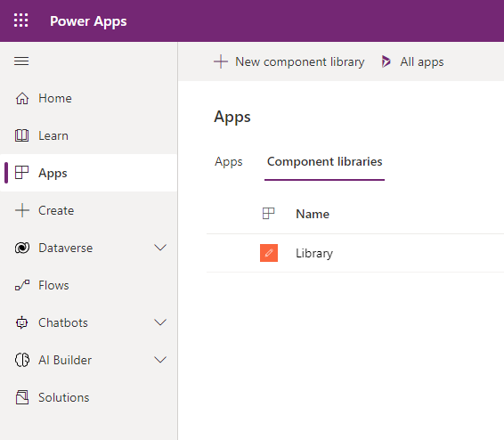The image size is (504, 440).
Task: Click the plus icon for new component library
Action: (221, 61)
